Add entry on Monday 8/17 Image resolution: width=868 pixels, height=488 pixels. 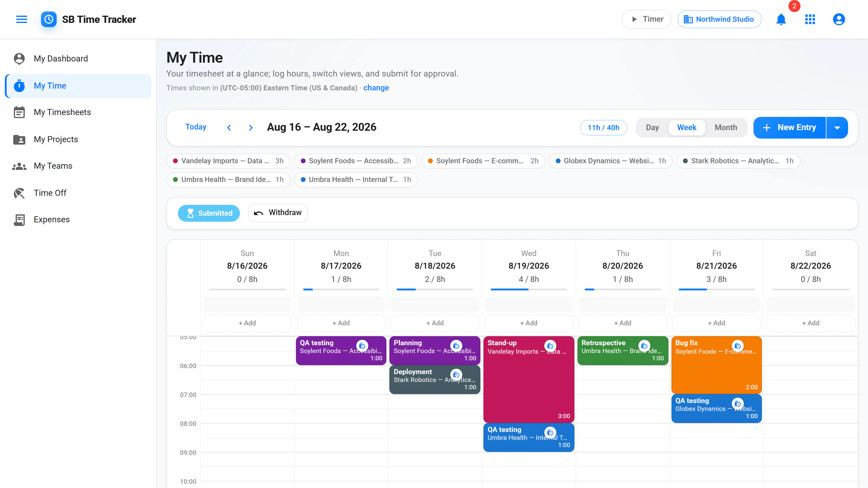[x=341, y=323]
